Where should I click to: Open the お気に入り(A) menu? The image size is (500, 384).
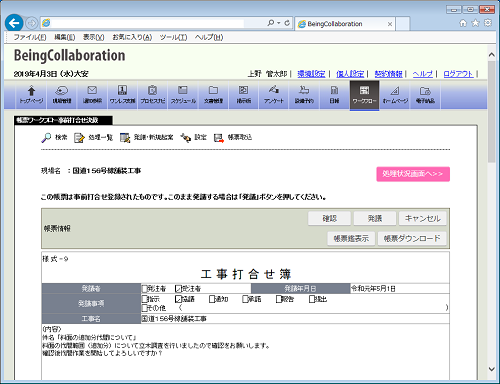point(132,37)
